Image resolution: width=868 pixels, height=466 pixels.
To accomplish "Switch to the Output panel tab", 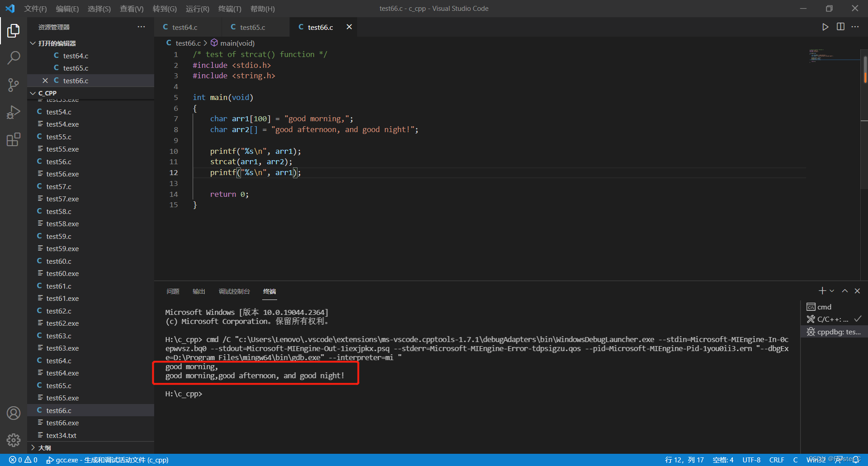I will tap(199, 291).
